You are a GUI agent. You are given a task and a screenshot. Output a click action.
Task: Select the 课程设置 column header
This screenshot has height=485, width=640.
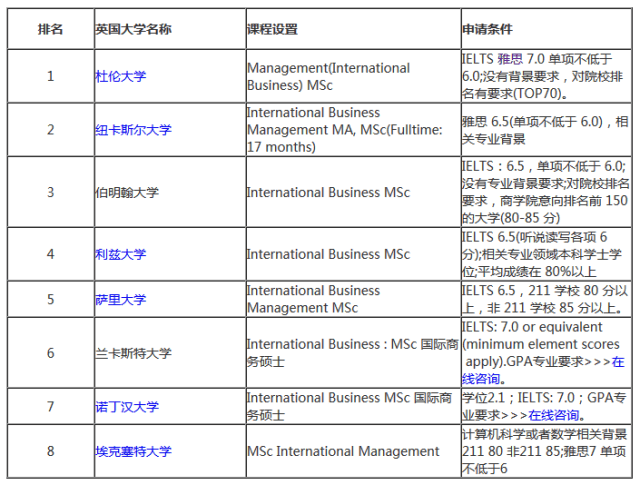353,29
